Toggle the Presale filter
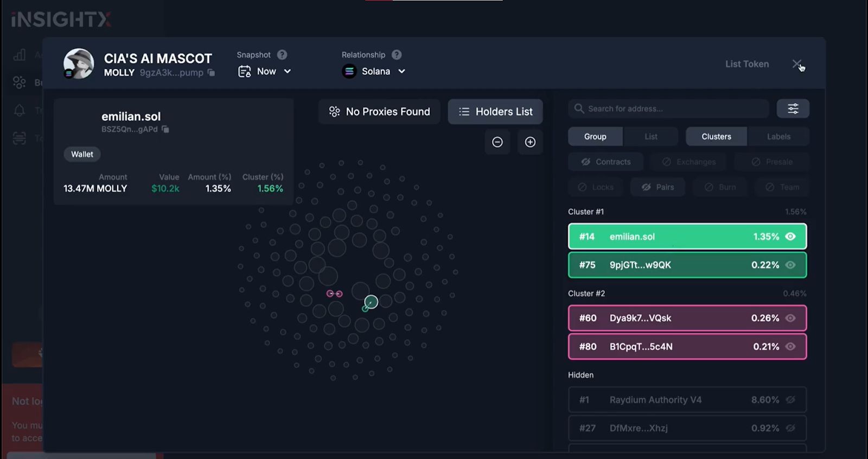 tap(772, 162)
